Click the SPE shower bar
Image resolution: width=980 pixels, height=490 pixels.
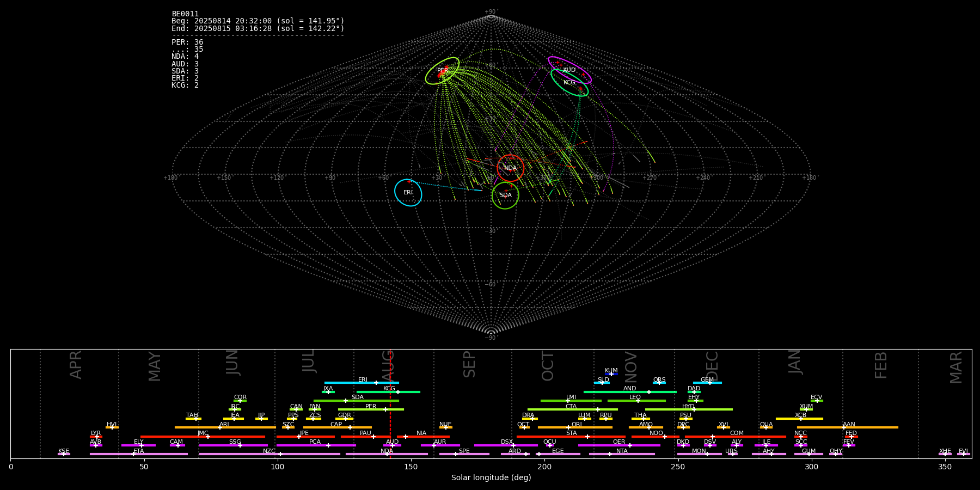click(x=464, y=454)
